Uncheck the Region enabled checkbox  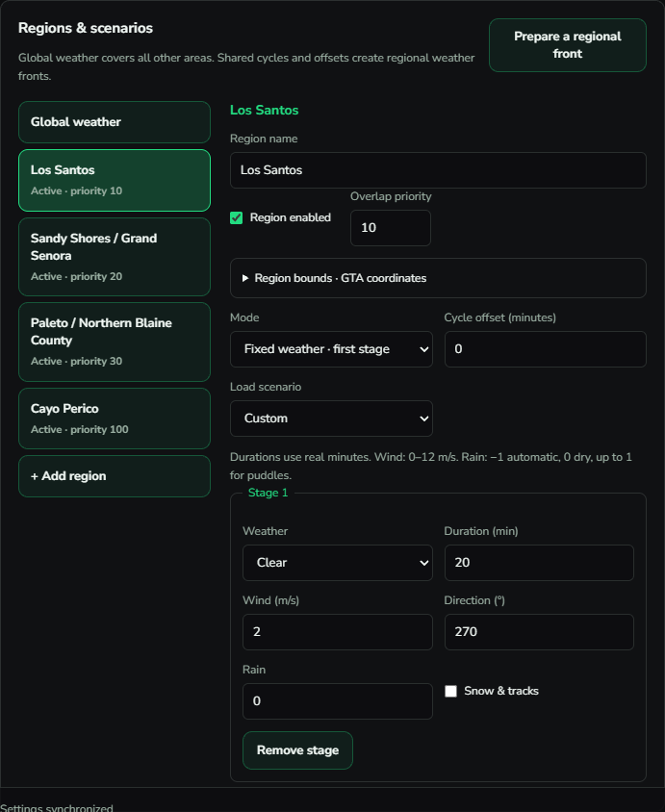236,218
